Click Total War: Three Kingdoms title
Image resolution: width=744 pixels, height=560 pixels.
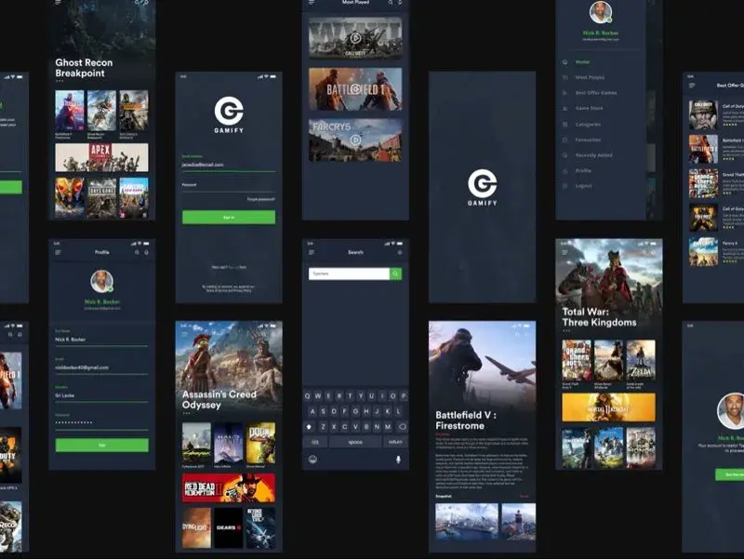(x=599, y=317)
